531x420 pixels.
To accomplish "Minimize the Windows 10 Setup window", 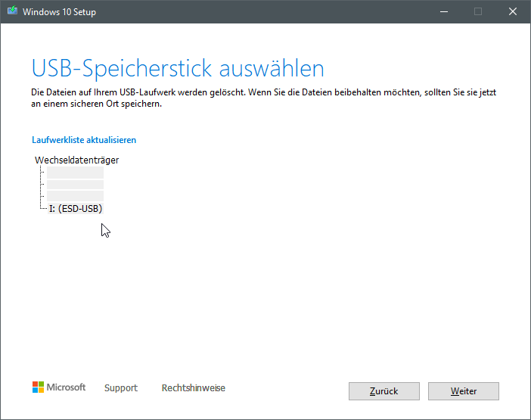I will (x=443, y=12).
